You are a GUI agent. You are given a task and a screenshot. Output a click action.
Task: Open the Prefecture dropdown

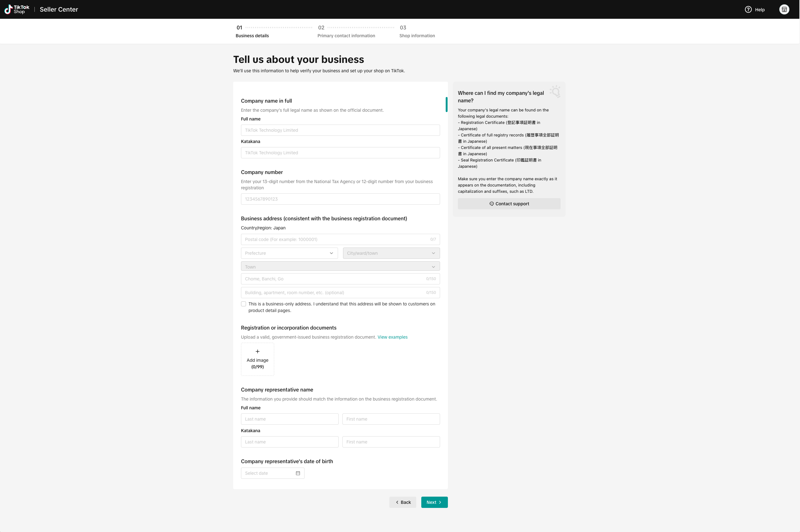(289, 253)
